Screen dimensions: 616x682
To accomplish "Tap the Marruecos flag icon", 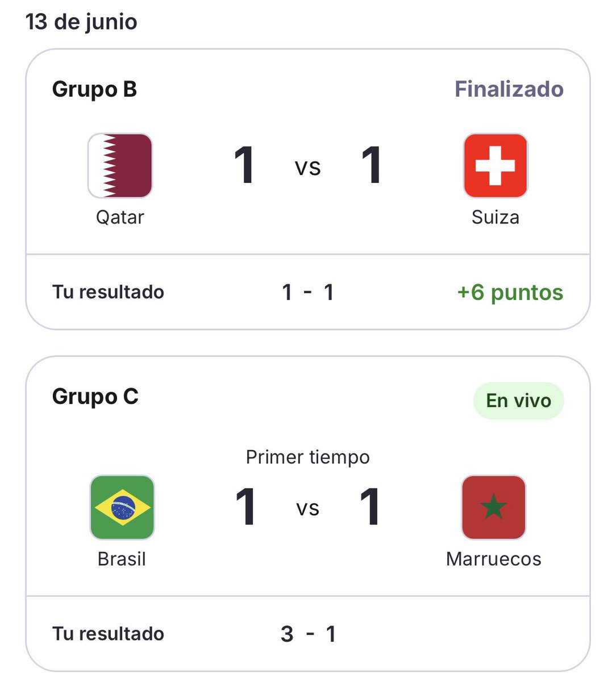I will pos(494,507).
